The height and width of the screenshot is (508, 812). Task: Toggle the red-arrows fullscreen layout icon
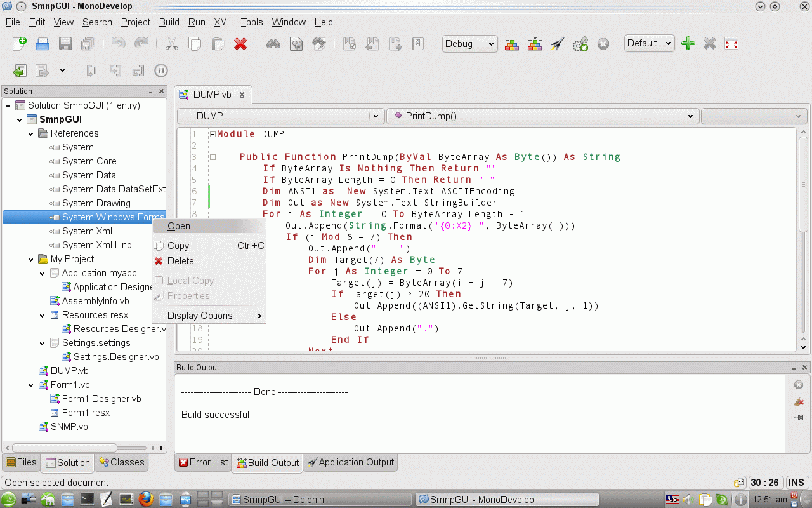pyautogui.click(x=731, y=44)
